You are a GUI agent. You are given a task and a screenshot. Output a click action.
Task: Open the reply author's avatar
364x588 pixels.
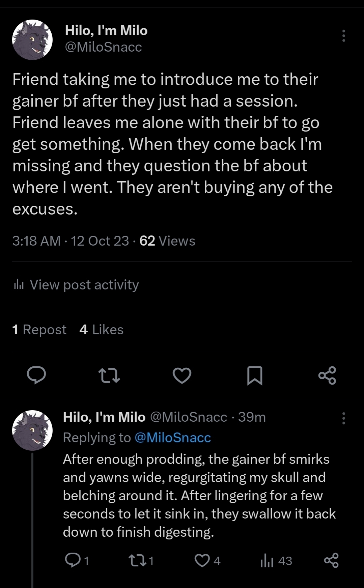tap(32, 430)
